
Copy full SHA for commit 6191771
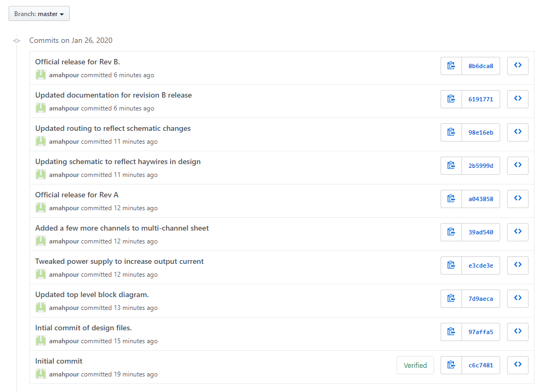(451, 99)
